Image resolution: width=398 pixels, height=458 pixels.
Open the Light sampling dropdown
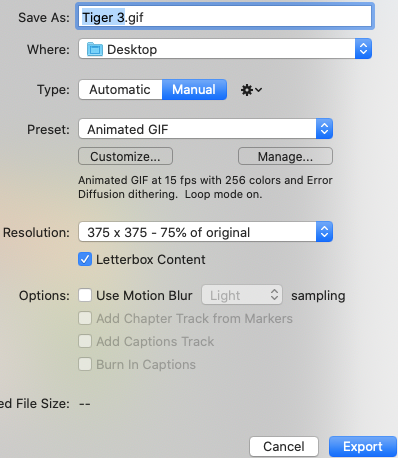point(242,295)
